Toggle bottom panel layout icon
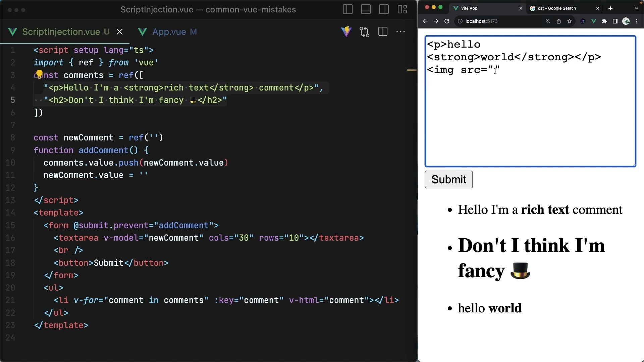This screenshot has height=362, width=644. coord(366,9)
